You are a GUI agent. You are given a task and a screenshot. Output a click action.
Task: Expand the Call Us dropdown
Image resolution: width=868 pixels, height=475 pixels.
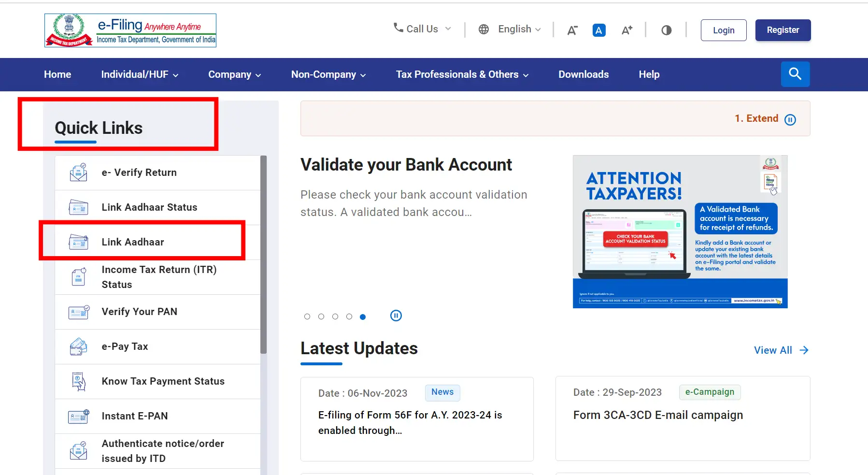pos(423,29)
